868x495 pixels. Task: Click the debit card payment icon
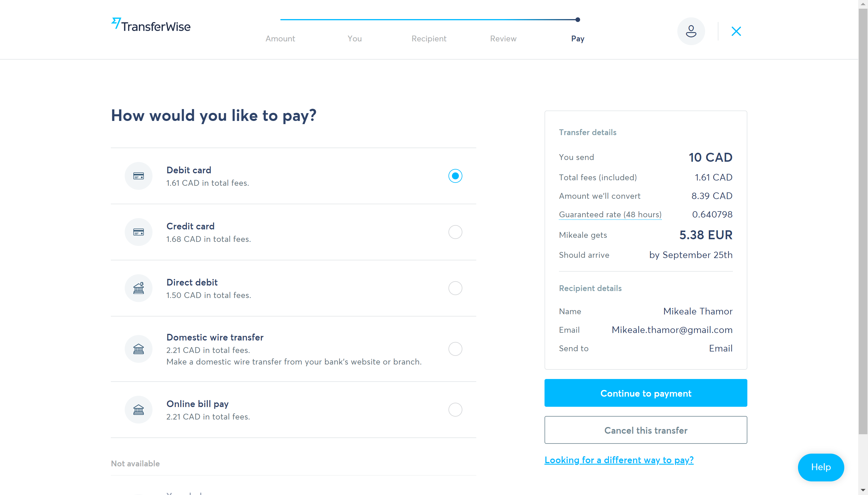138,175
